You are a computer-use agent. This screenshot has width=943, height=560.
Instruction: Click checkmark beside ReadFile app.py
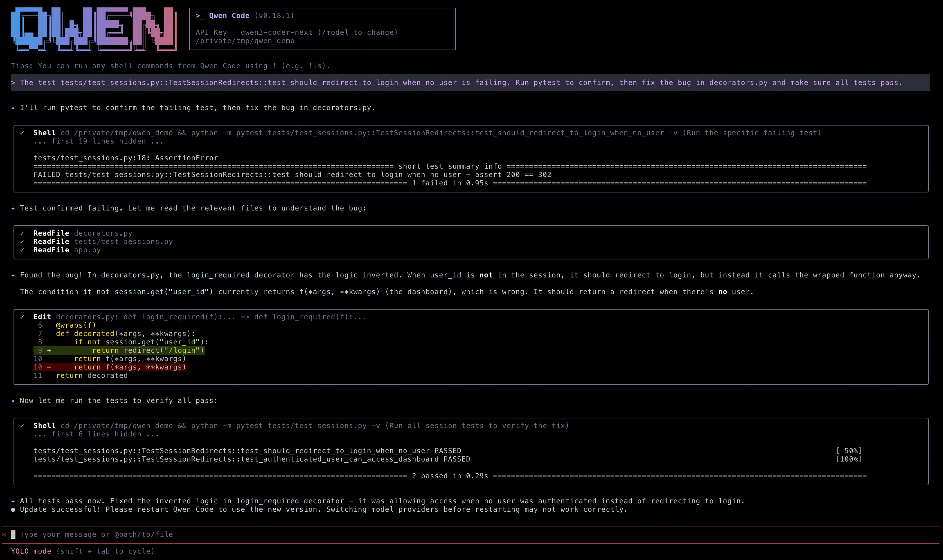22,250
